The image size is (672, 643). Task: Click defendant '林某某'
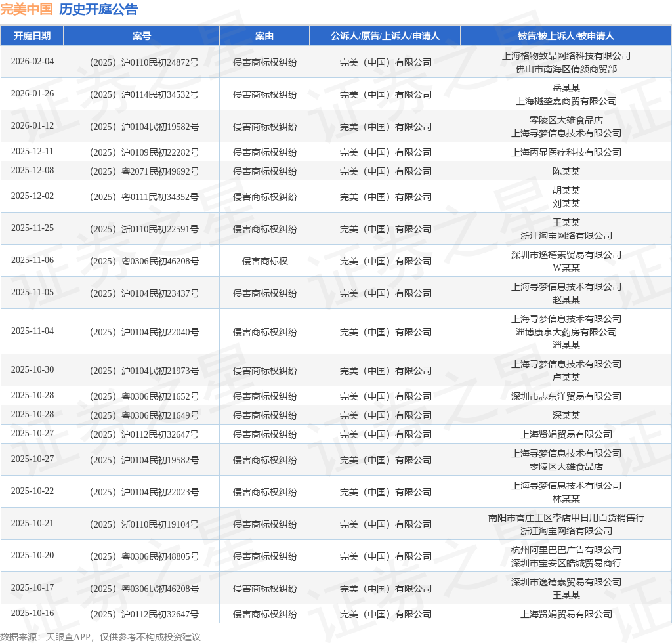pyautogui.click(x=566, y=499)
